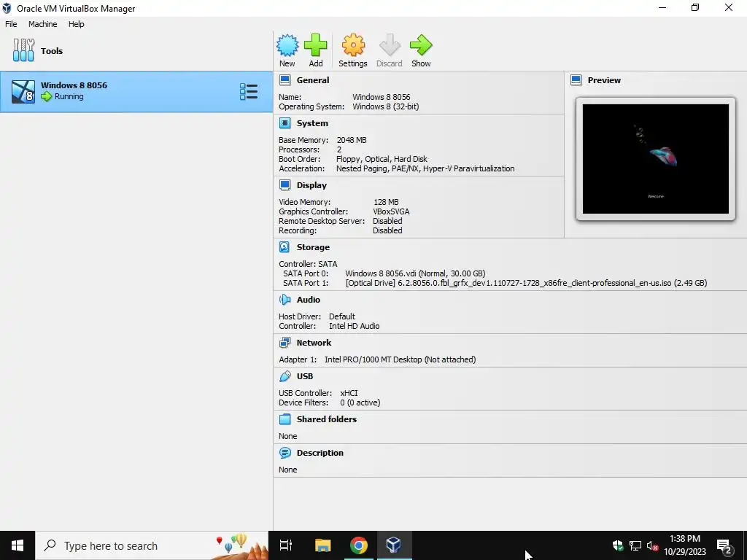Open the Network section heading
The height and width of the screenshot is (560, 747).
click(x=314, y=343)
